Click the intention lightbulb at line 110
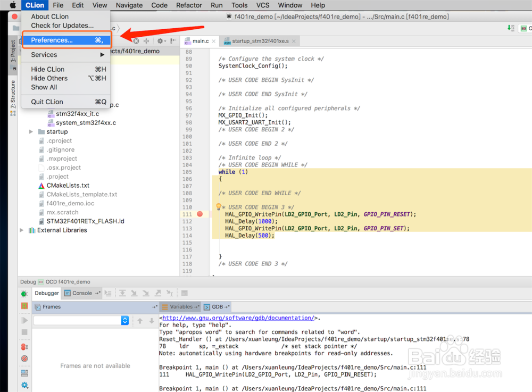Image resolution: width=532 pixels, height=392 pixels. click(218, 206)
